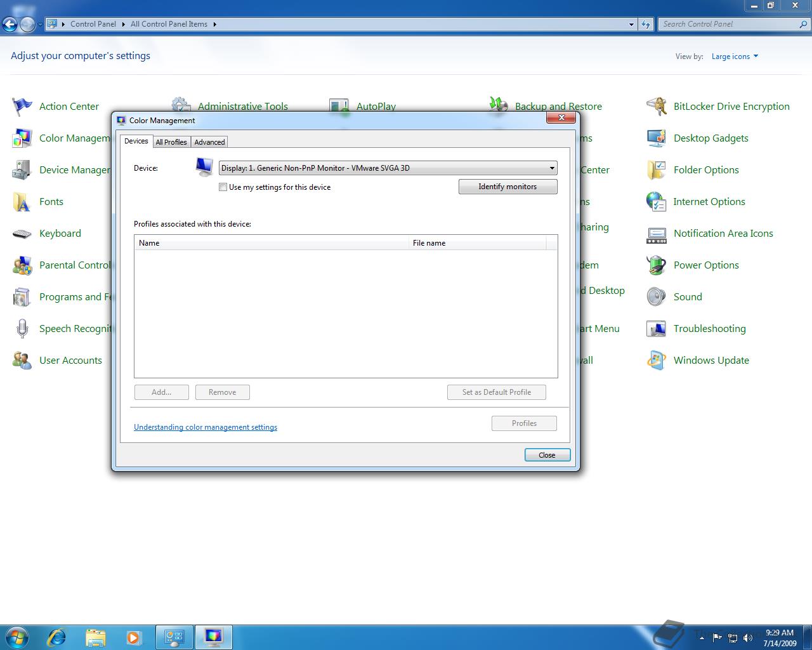Open Power Options icon
The height and width of the screenshot is (650, 812).
657,265
